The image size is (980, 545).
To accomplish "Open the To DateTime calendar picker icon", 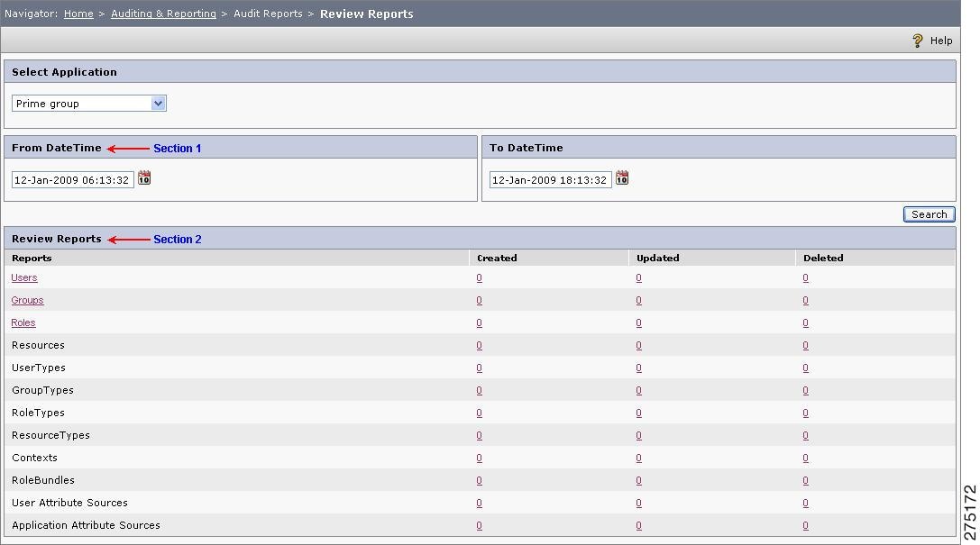I will [x=622, y=178].
